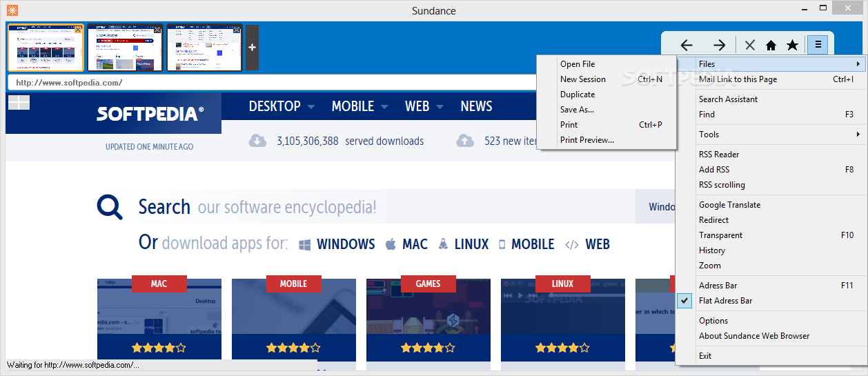868x376 pixels.
Task: Click the Windows logo icon beside WINDOWS
Action: [x=305, y=244]
